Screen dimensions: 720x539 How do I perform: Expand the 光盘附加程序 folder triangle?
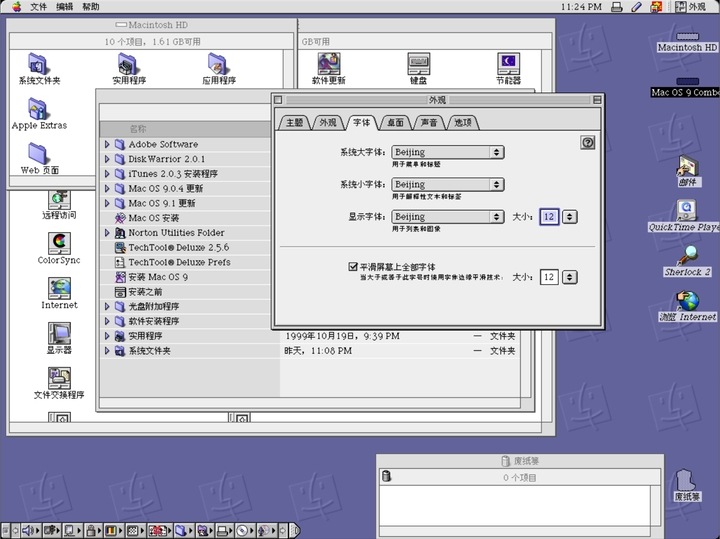(107, 306)
